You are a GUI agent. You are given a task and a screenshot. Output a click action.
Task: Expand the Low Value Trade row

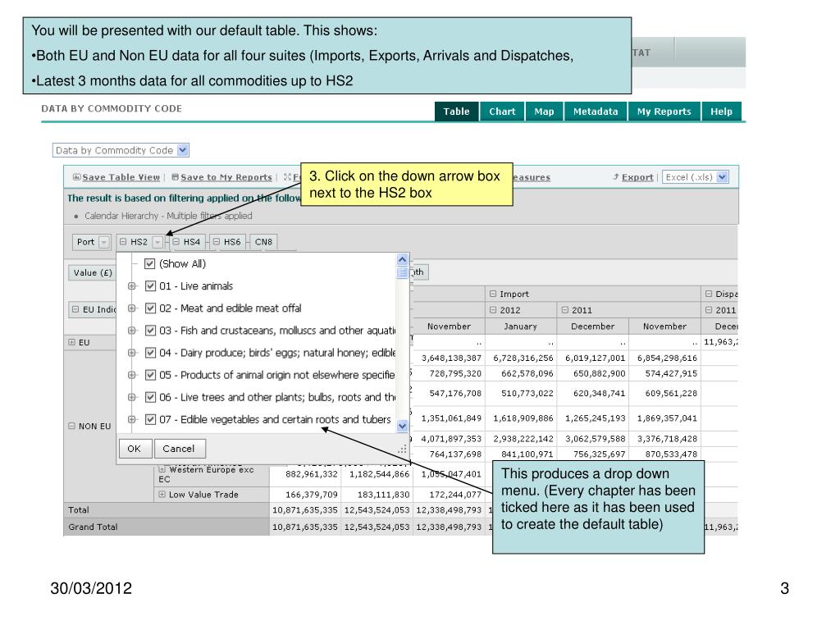[162, 495]
